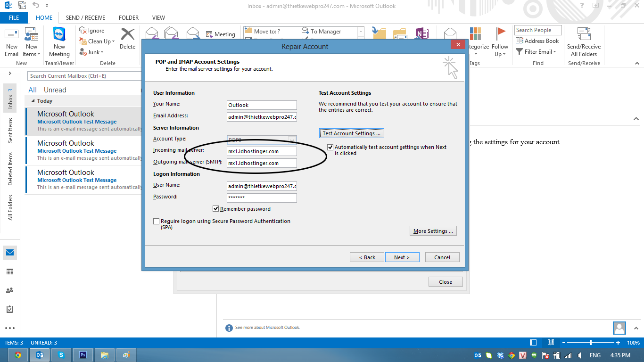Open more navigation options ellipsis
Viewport: 644px width, 362px height.
pyautogui.click(x=10, y=328)
